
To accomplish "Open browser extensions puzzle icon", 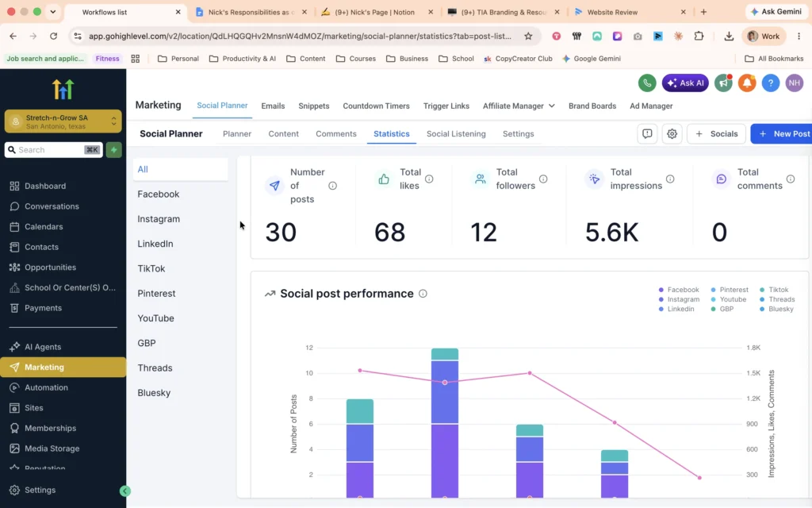I will point(699,37).
